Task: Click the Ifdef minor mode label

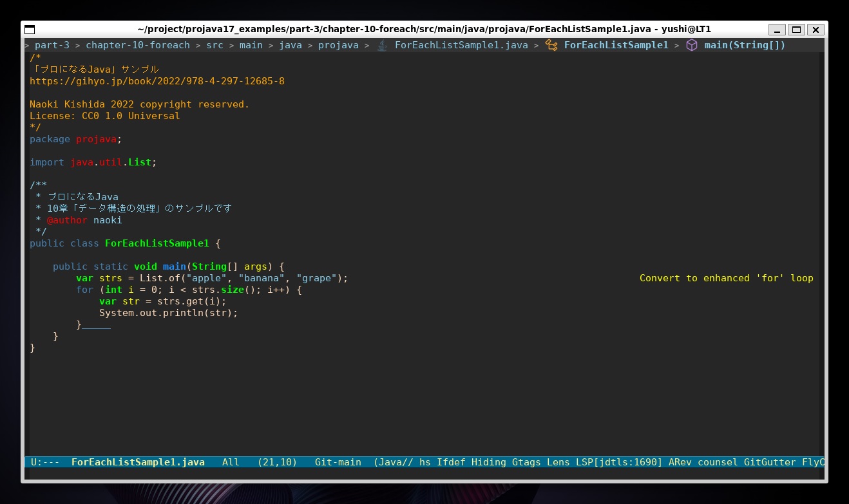Action: [451, 462]
